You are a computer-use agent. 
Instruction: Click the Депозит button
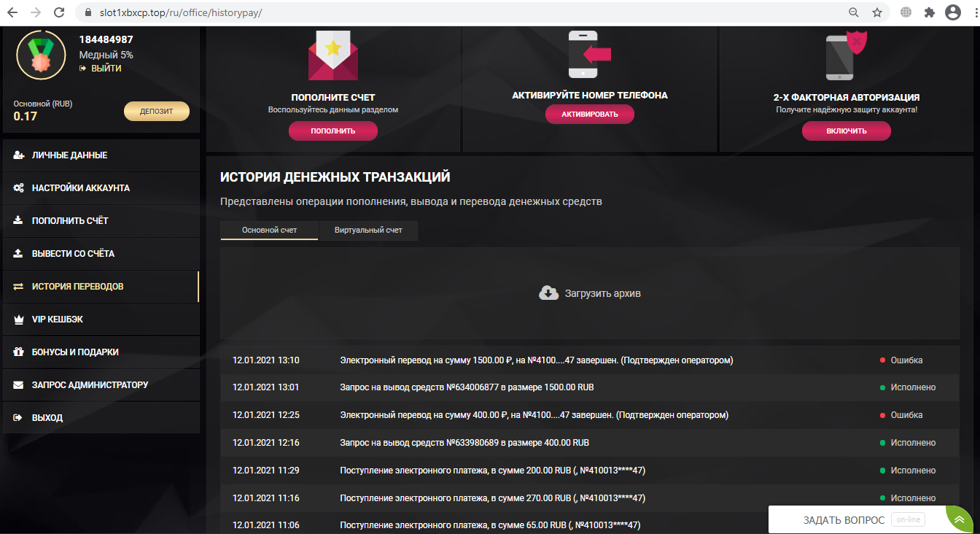[x=156, y=111]
